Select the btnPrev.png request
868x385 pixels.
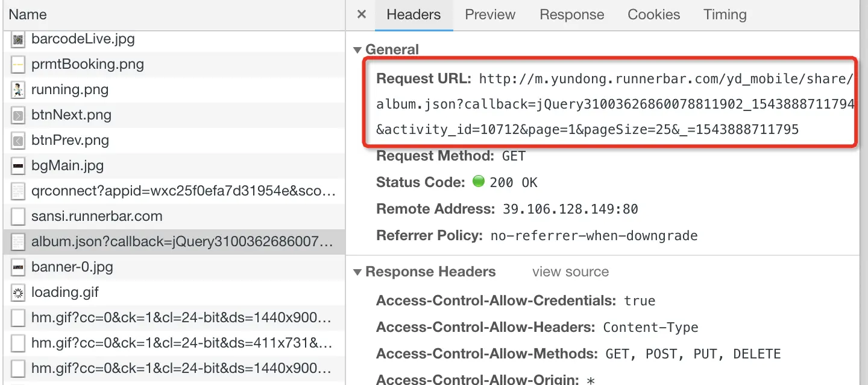pyautogui.click(x=174, y=141)
